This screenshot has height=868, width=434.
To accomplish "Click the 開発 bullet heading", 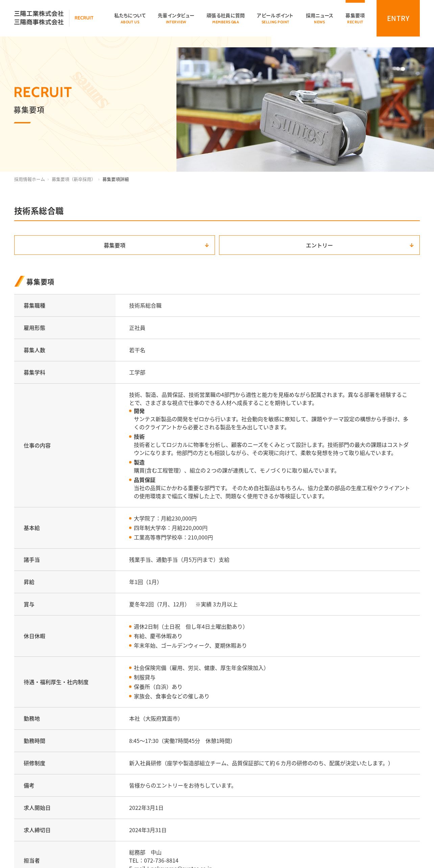I will coord(139,411).
